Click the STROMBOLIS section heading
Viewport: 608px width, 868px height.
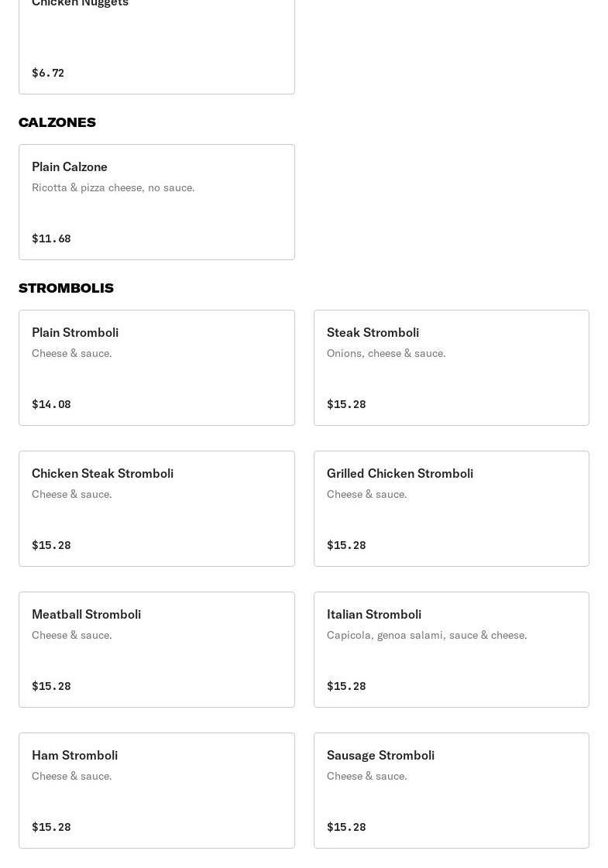tap(66, 288)
